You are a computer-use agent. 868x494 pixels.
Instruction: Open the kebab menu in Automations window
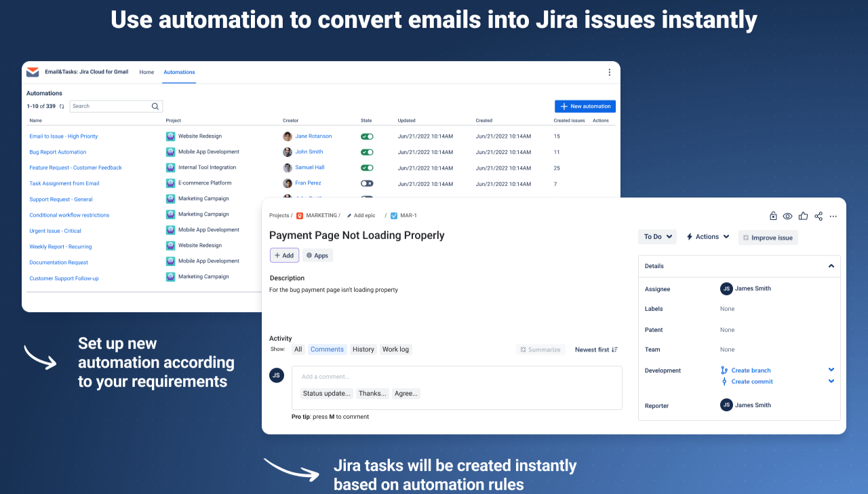[x=609, y=72]
